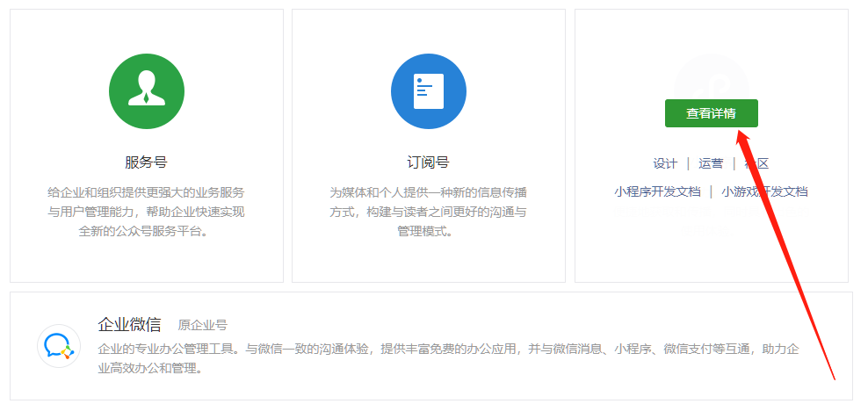Open the 社区 link

click(x=756, y=163)
